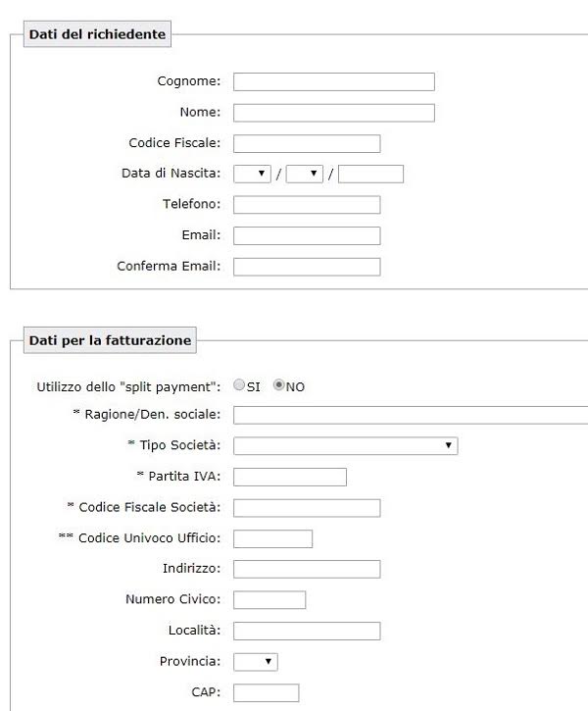The width and height of the screenshot is (588, 711).
Task: Select the NO split payment radio button
Action: pyautogui.click(x=278, y=385)
